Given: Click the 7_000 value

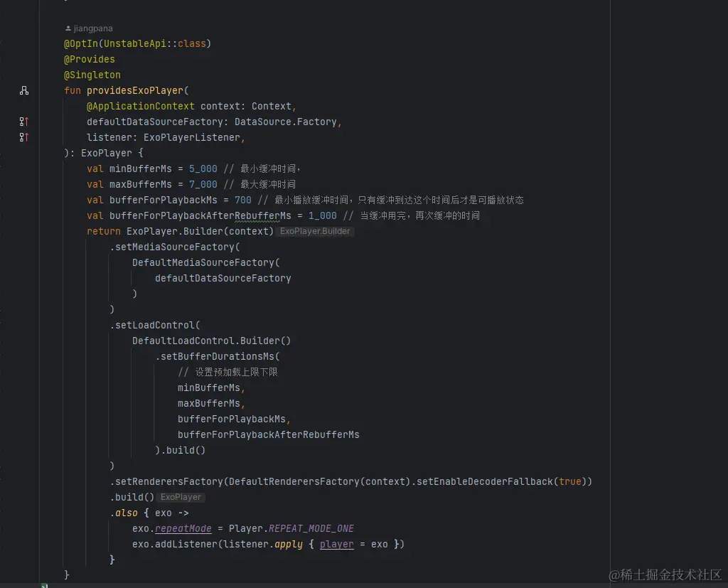Looking at the screenshot, I should 203,184.
